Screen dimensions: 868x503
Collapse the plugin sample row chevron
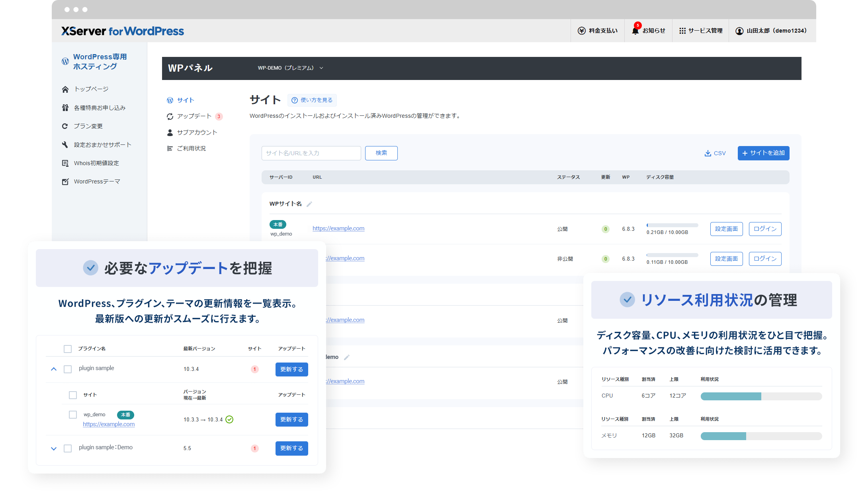pyautogui.click(x=54, y=369)
